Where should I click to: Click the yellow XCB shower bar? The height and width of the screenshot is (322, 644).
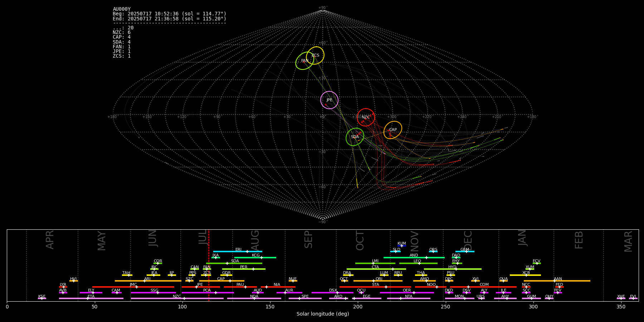point(525,275)
